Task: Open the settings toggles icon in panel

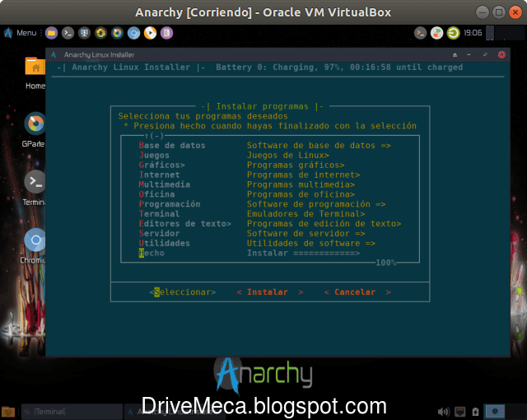Action: point(436,33)
